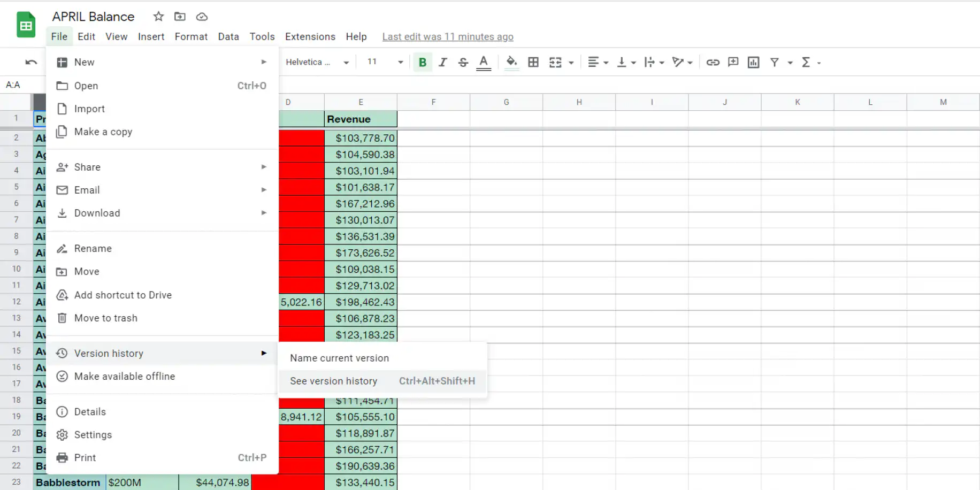980x490 pixels.
Task: Toggle italic formatting
Action: tap(443, 62)
